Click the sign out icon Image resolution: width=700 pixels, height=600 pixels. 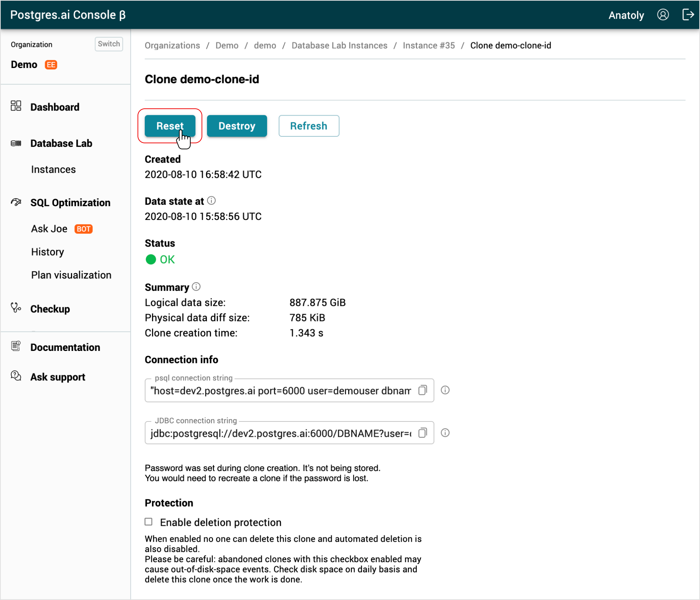tap(688, 15)
